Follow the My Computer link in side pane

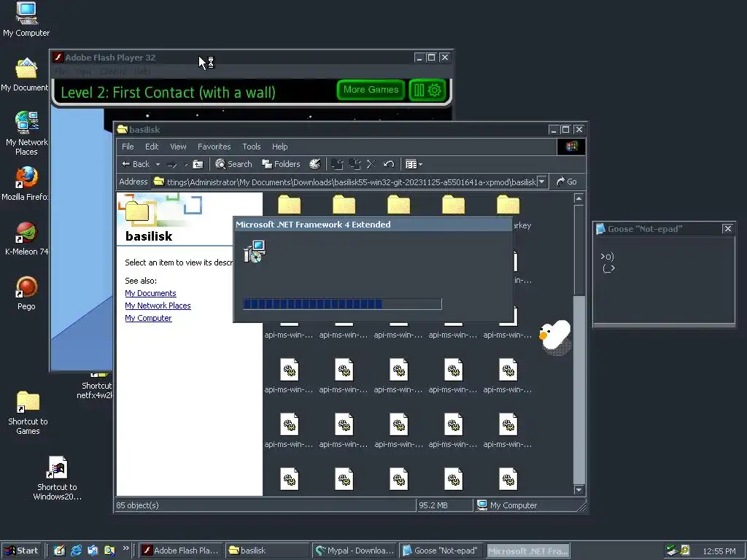(148, 318)
